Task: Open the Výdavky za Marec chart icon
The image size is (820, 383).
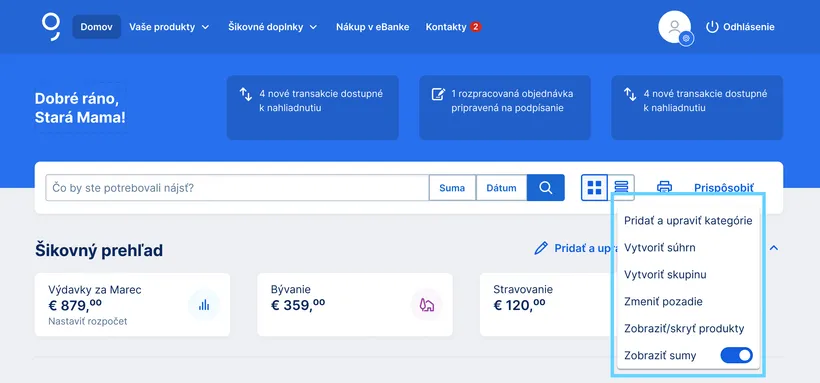Action: pyautogui.click(x=204, y=305)
